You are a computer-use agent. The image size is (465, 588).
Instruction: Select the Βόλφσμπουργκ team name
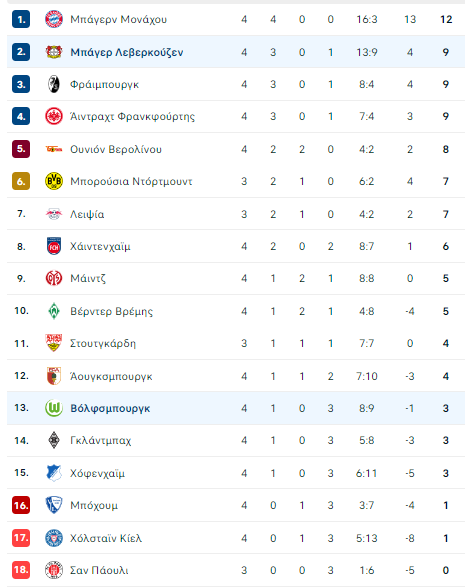[110, 408]
